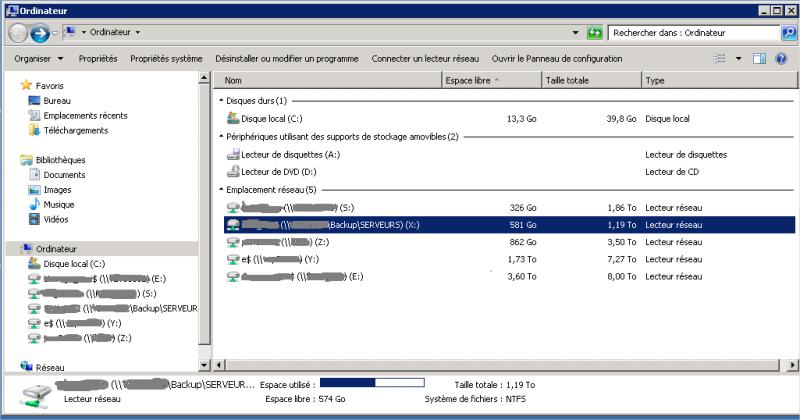Viewport: 800px width, 420px height.
Task: Collapse the Disques durs (1) group
Action: (x=221, y=101)
